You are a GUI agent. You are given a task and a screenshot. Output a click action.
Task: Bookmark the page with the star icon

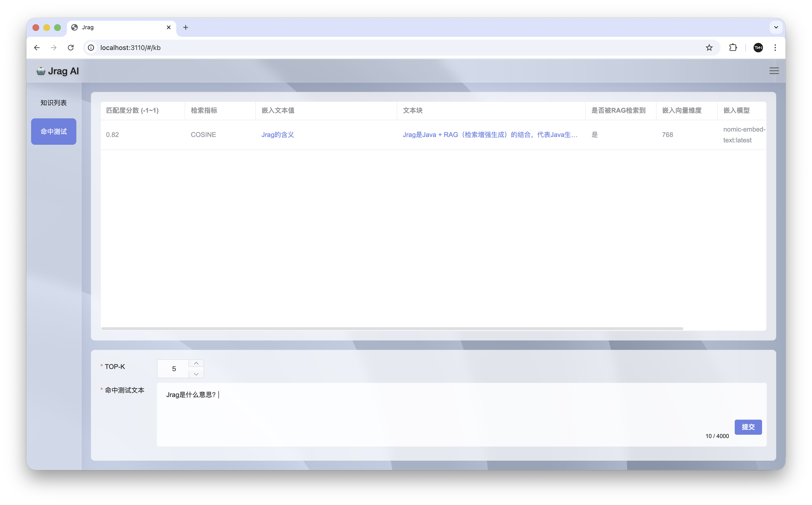pos(709,47)
